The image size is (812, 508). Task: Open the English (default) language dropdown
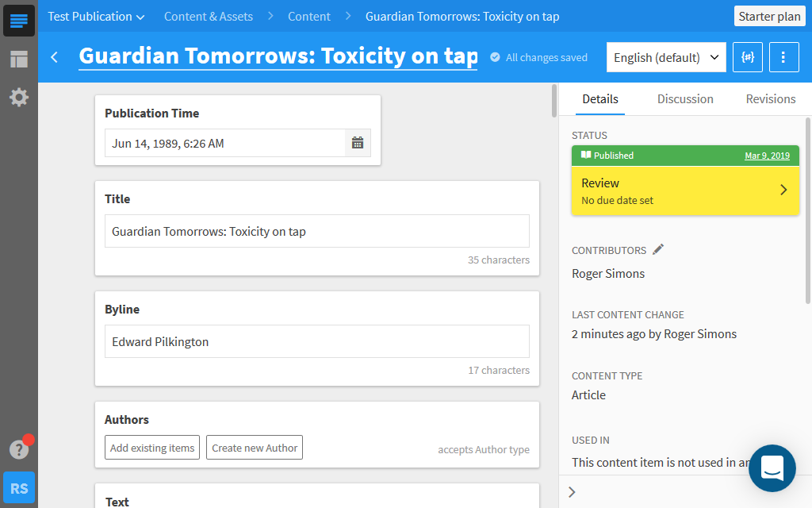[666, 57]
